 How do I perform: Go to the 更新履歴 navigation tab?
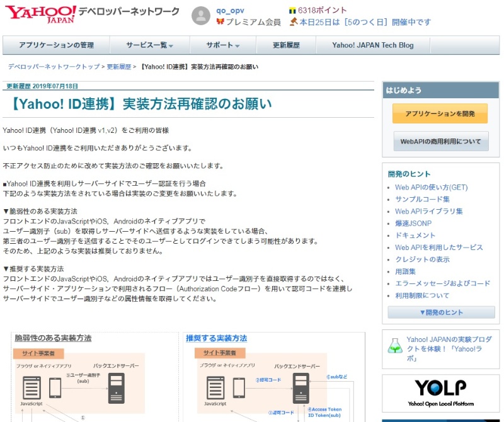point(286,45)
